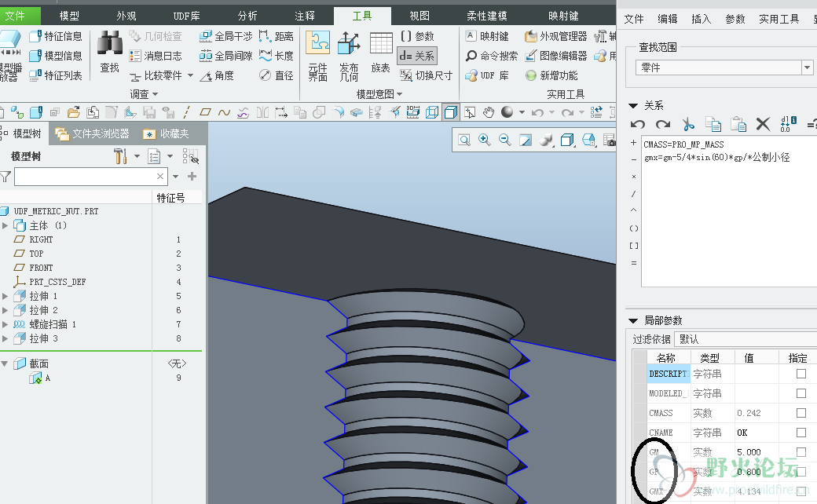The width and height of the screenshot is (817, 504).
Task: Insert parentheses operator in relations editor
Action: [634, 228]
